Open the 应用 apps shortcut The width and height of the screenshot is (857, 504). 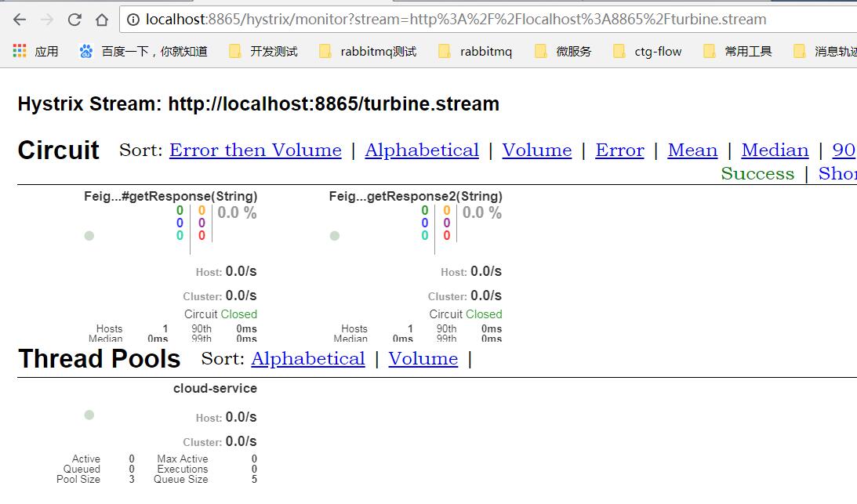coord(35,52)
